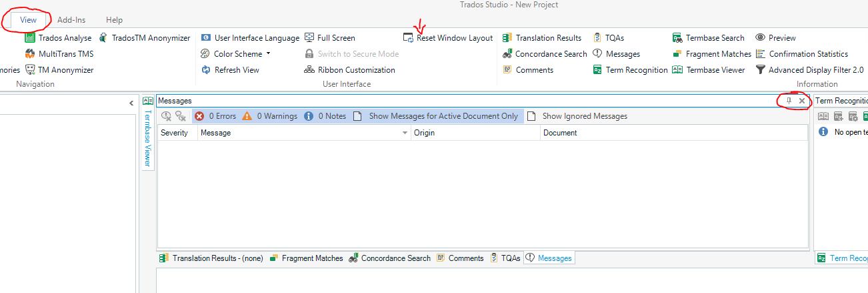This screenshot has height=293, width=868.
Task: Show TQAs window from ribbon
Action: (608, 38)
